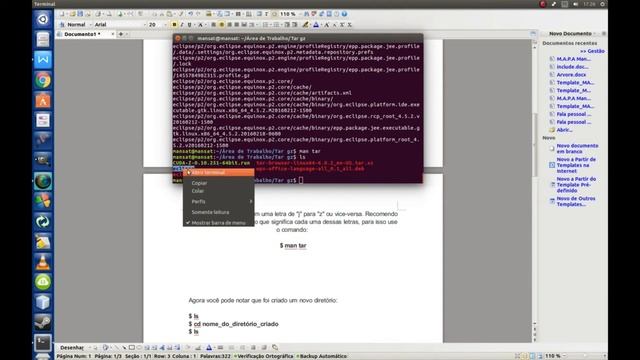Close the Documento1 tab with its x

tap(113, 34)
